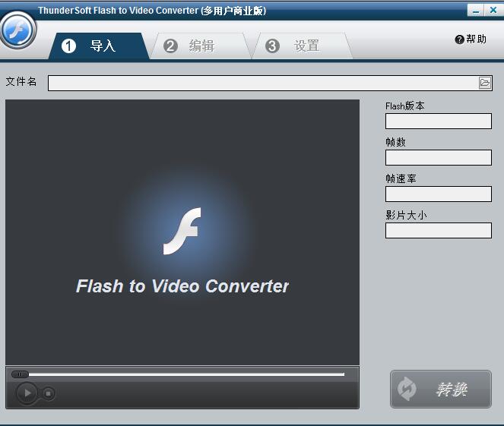Click the preview progress slider handle
The image size is (504, 426).
(20, 374)
